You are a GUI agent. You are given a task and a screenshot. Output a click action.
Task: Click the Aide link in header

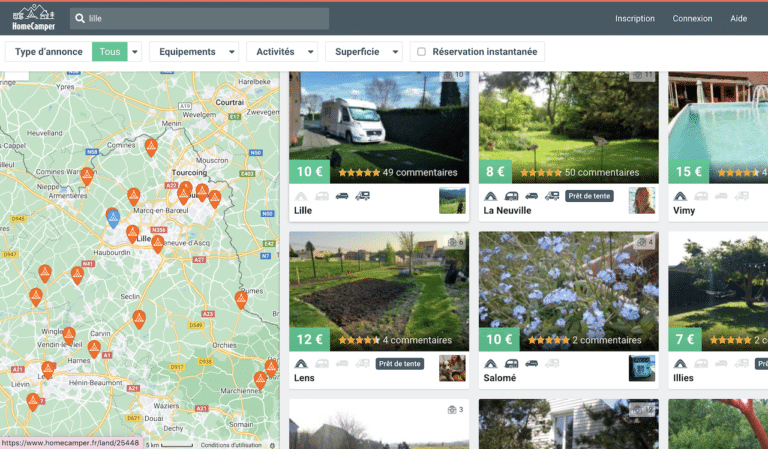(738, 18)
